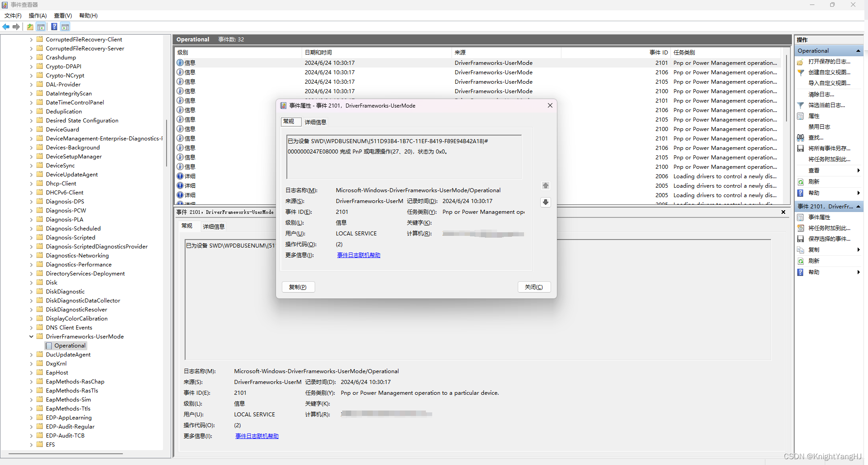
Task: Expand the Dhcp-Client tree node
Action: click(x=31, y=184)
